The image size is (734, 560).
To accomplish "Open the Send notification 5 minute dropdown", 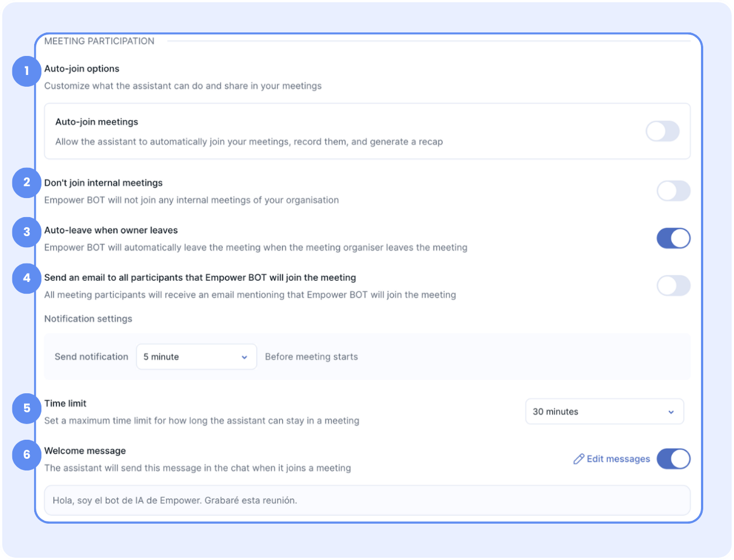I will (x=196, y=357).
